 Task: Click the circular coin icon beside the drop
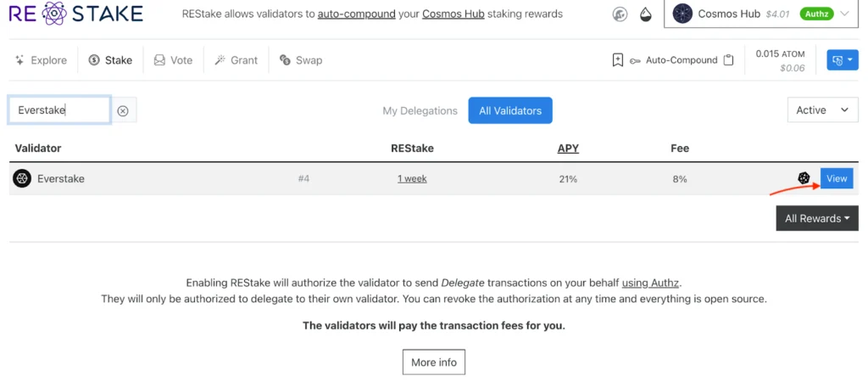tap(620, 14)
